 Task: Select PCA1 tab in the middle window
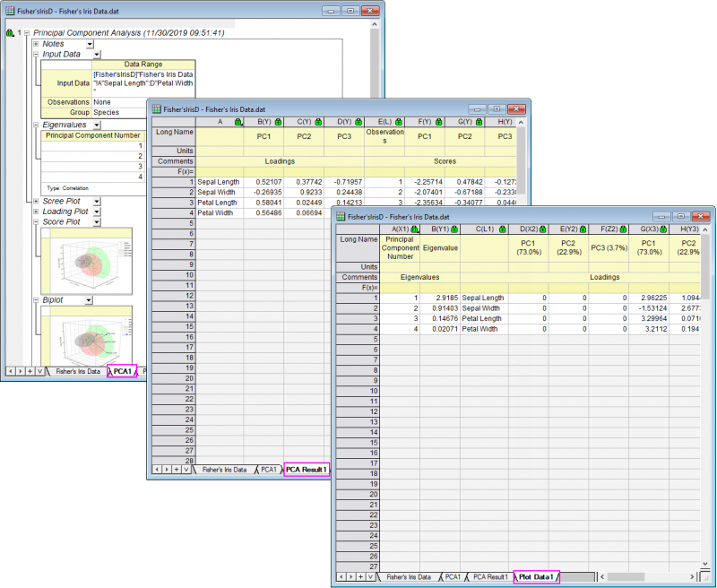pyautogui.click(x=268, y=470)
